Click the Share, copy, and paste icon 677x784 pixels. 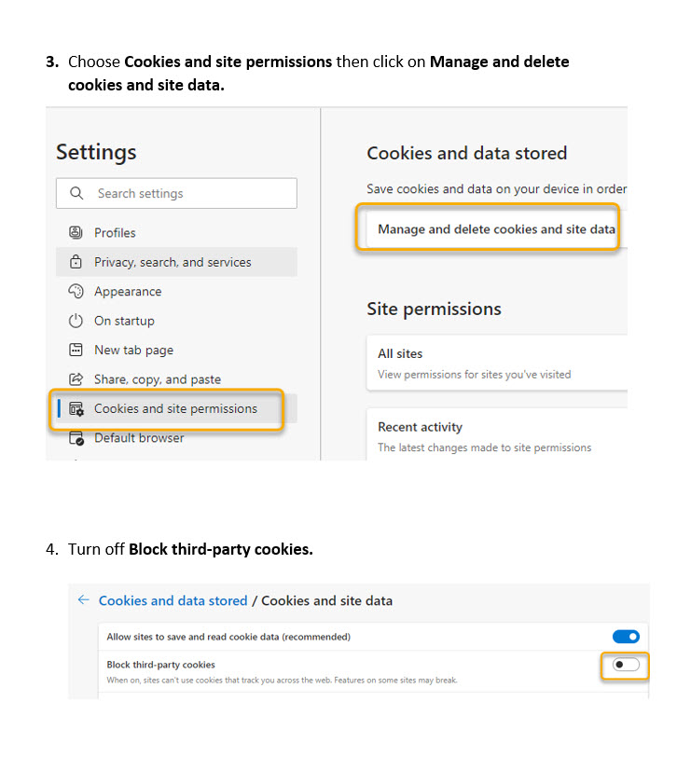pyautogui.click(x=76, y=379)
